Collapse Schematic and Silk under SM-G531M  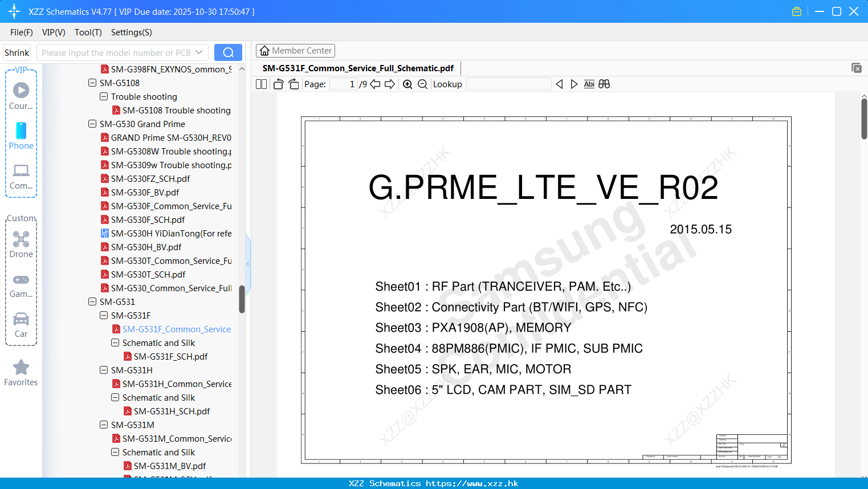pyautogui.click(x=115, y=453)
